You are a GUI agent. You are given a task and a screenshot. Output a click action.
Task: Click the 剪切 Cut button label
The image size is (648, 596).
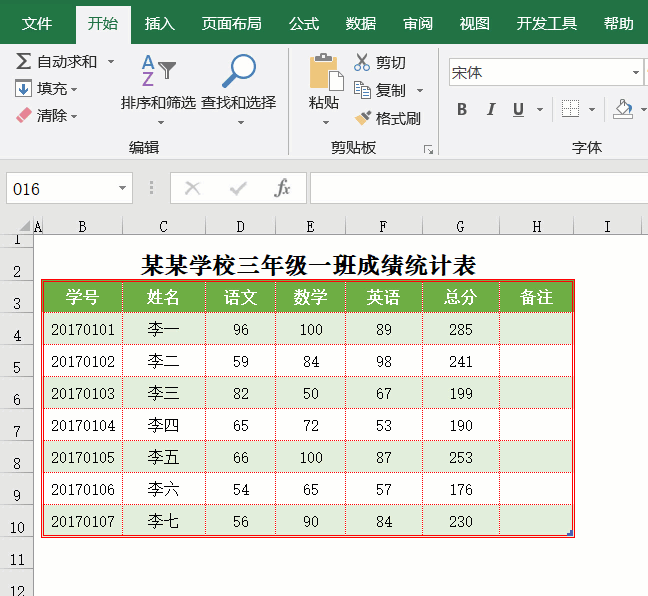tap(391, 63)
